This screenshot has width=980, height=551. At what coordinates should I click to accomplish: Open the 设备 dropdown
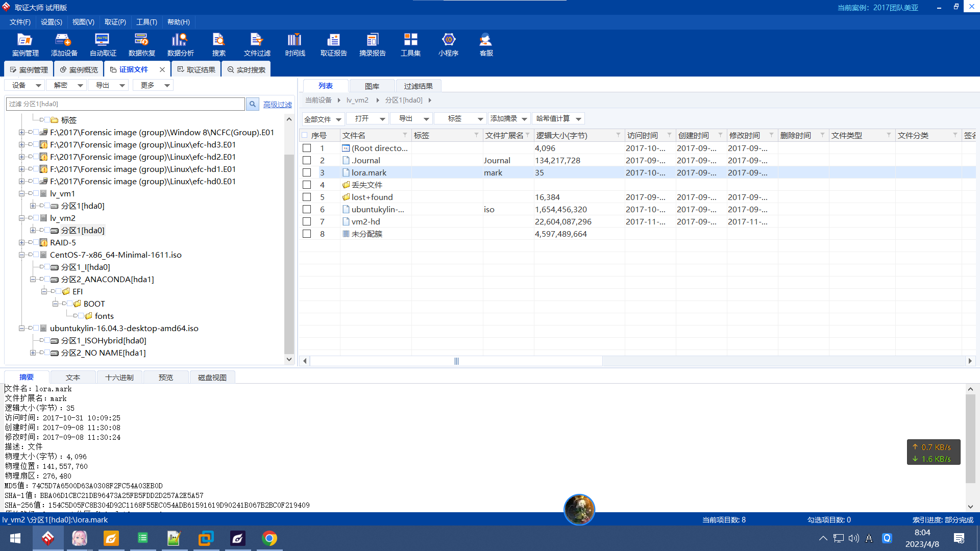[x=26, y=85]
